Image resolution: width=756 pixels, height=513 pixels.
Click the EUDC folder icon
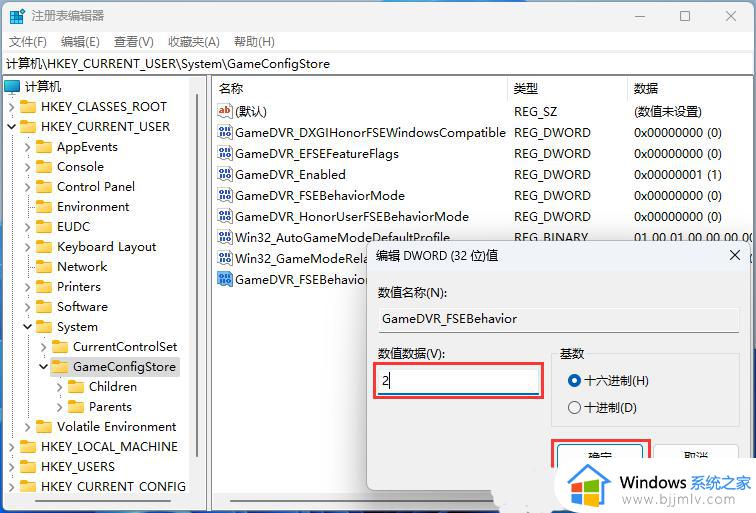tap(43, 227)
